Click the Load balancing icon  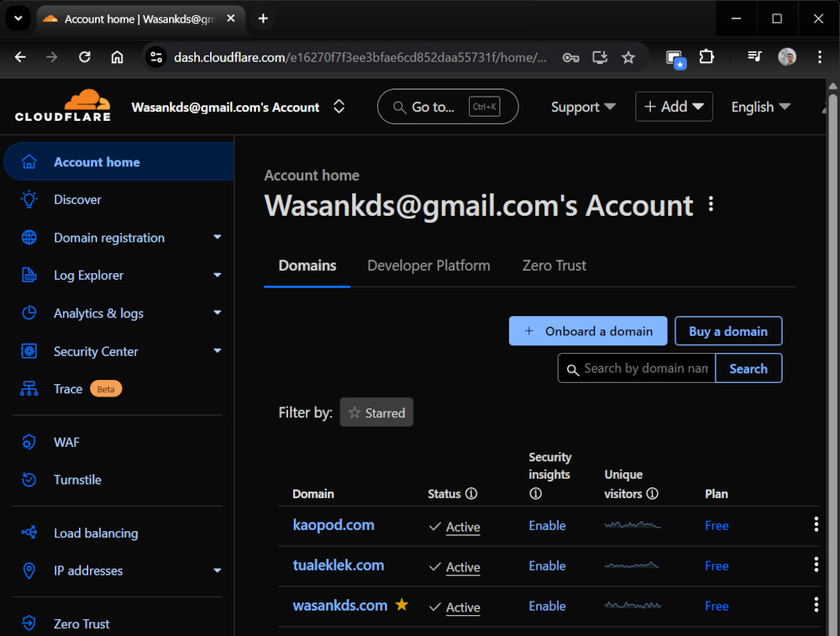tap(29, 533)
